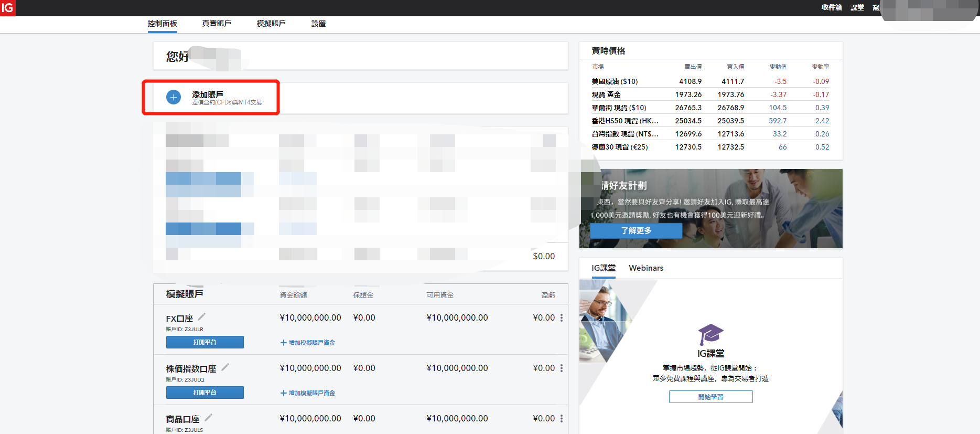Click 美國原油 sell price 4108.9
980x434 pixels.
[x=690, y=81]
